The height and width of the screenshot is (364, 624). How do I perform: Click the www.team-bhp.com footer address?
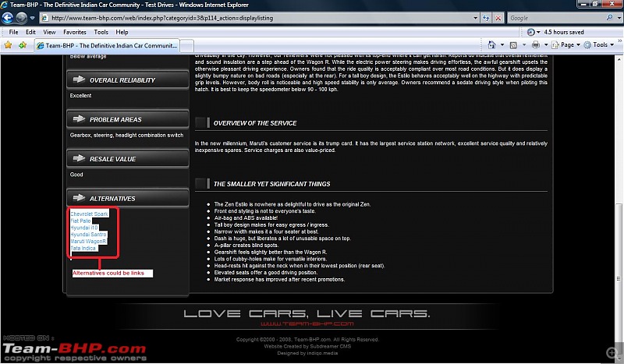point(307,323)
